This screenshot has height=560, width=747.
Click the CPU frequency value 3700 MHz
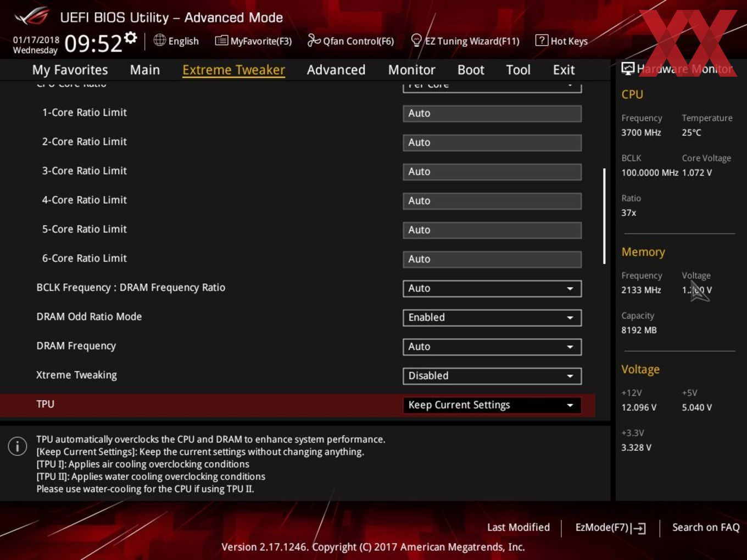(641, 132)
